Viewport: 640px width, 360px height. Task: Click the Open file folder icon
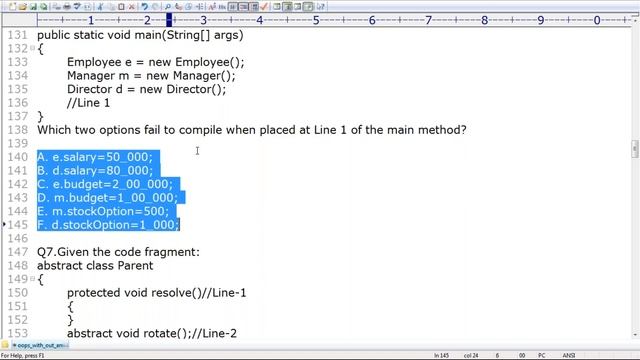pos(22,7)
